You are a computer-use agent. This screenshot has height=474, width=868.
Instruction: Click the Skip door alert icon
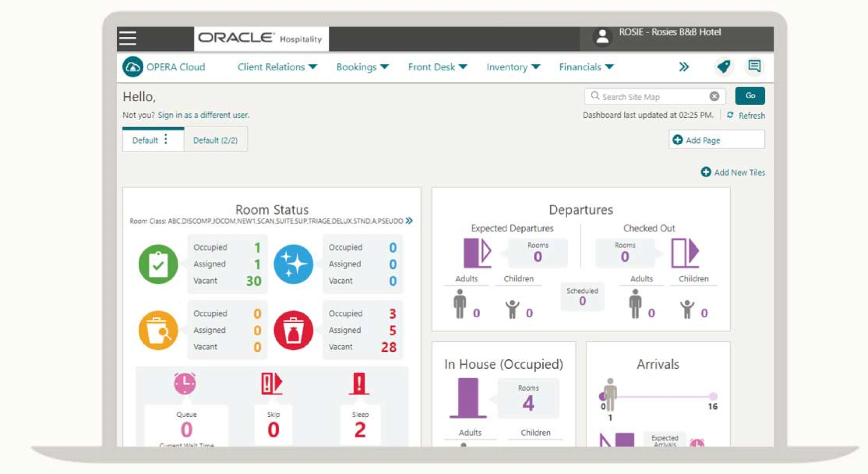pos(271,383)
